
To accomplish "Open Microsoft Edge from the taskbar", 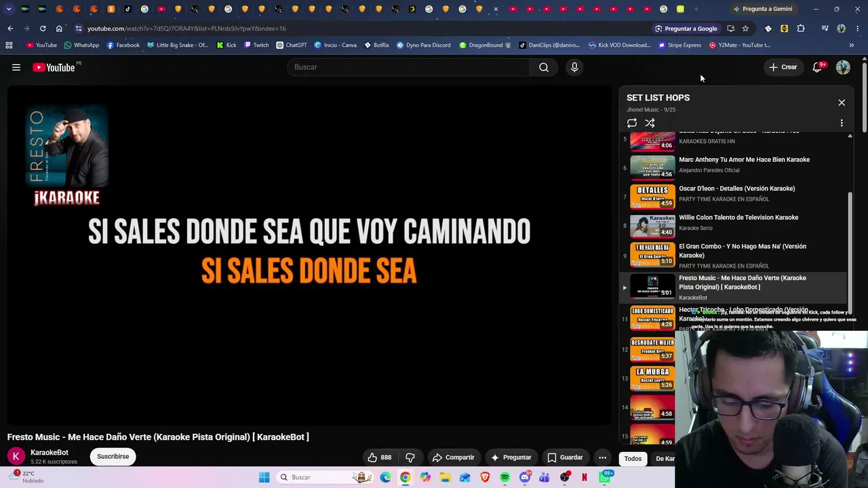I will (386, 477).
